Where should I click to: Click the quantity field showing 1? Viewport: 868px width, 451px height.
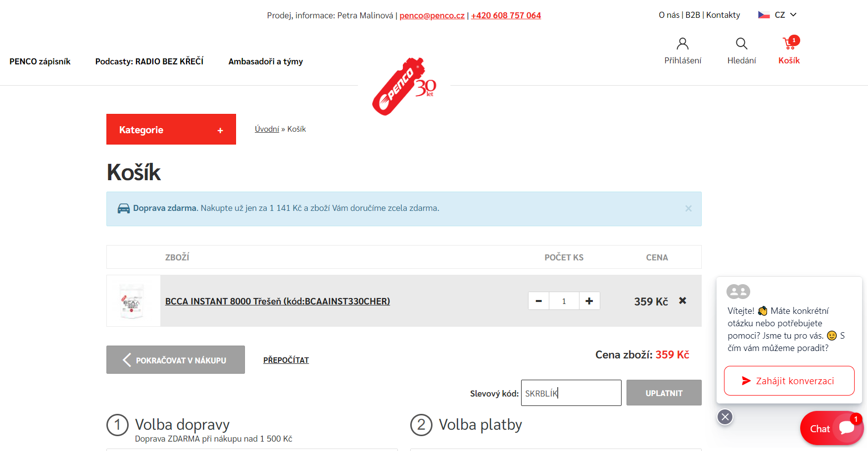click(564, 301)
